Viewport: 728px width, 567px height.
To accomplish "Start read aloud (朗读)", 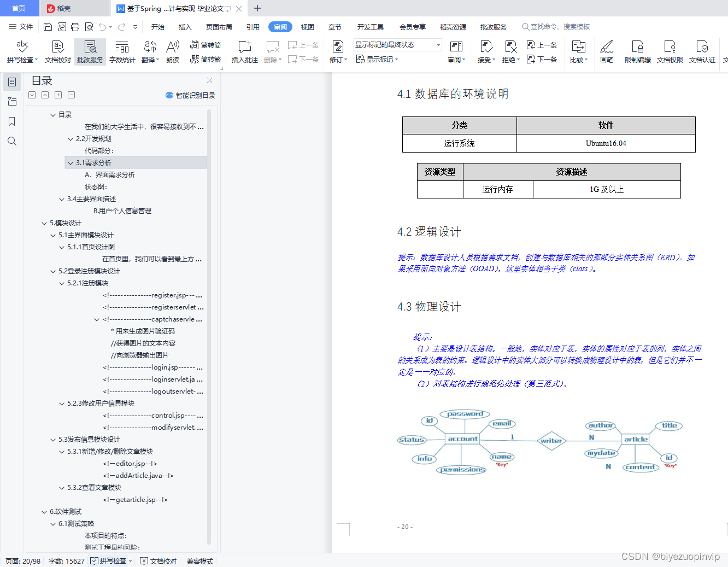I will click(173, 52).
